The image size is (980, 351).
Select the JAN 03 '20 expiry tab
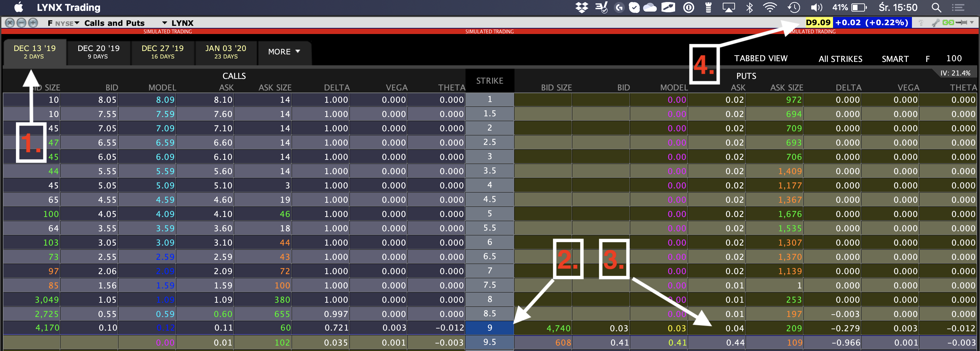[226, 52]
